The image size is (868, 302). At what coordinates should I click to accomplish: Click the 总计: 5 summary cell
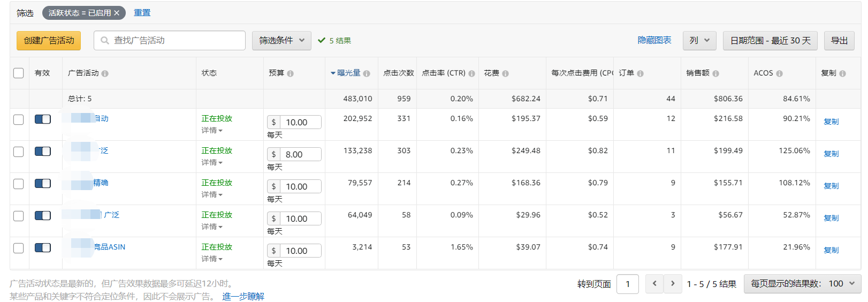click(x=80, y=99)
